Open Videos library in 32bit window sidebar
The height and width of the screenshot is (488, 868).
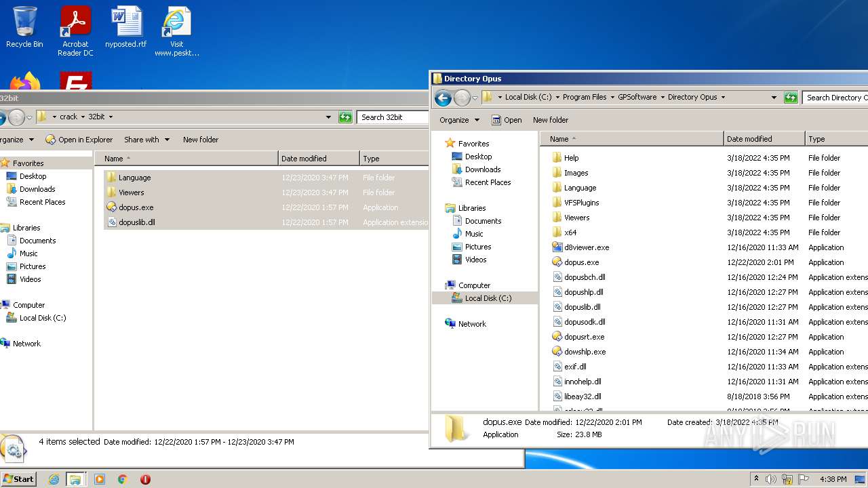[30, 279]
